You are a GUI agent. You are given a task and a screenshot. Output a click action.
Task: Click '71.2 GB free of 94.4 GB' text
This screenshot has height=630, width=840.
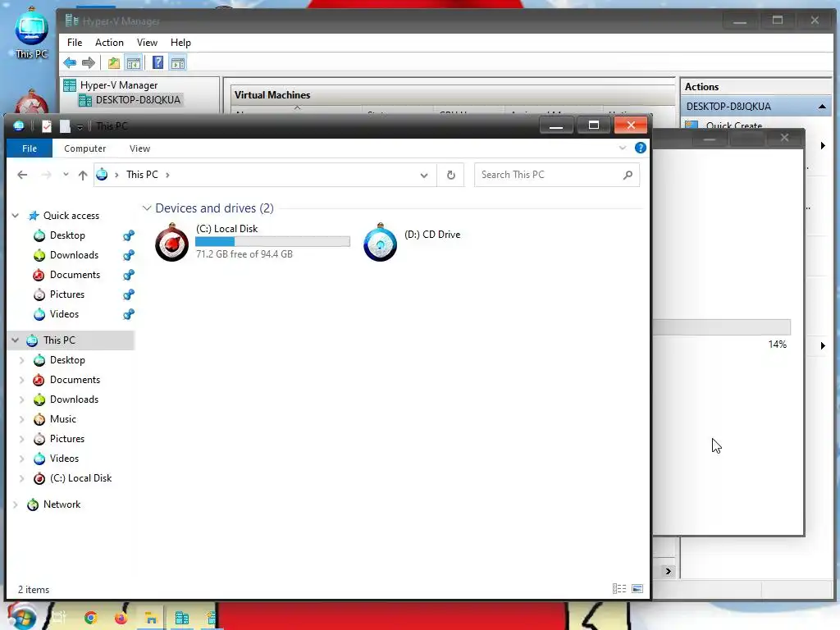[x=244, y=254]
